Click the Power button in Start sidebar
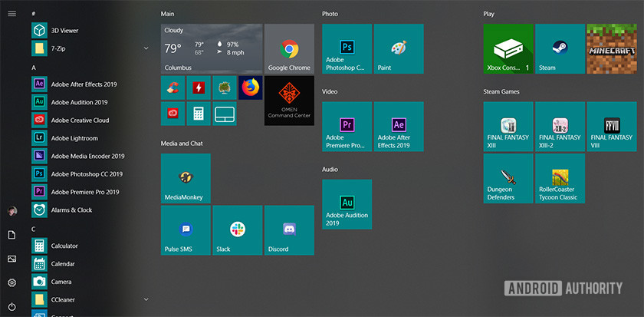644x317 pixels. (x=12, y=306)
